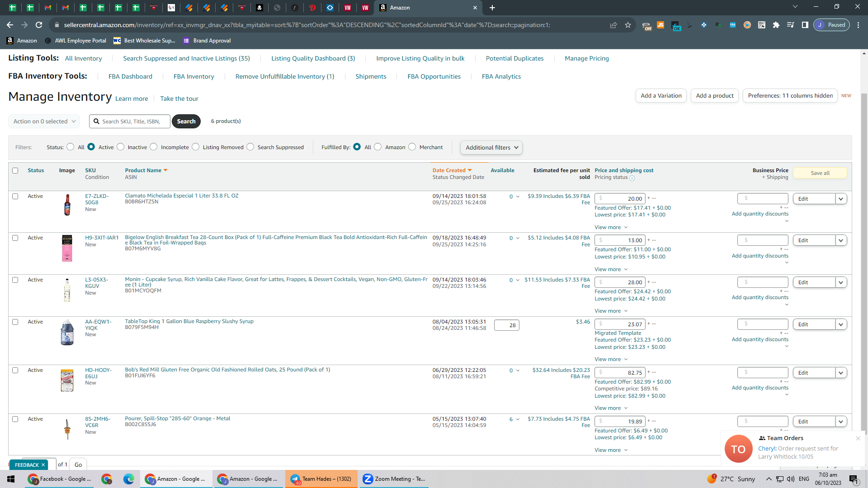Reload the Seller Central page
Screen dimensions: 868x488
click(39, 25)
